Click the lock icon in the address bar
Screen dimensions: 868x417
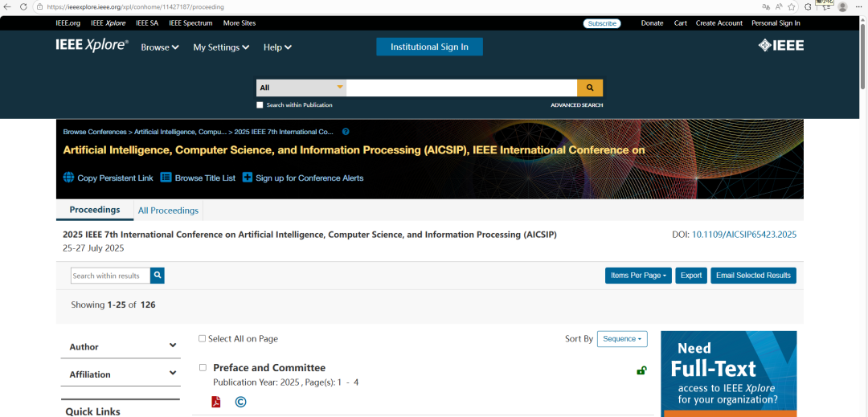coord(40,7)
